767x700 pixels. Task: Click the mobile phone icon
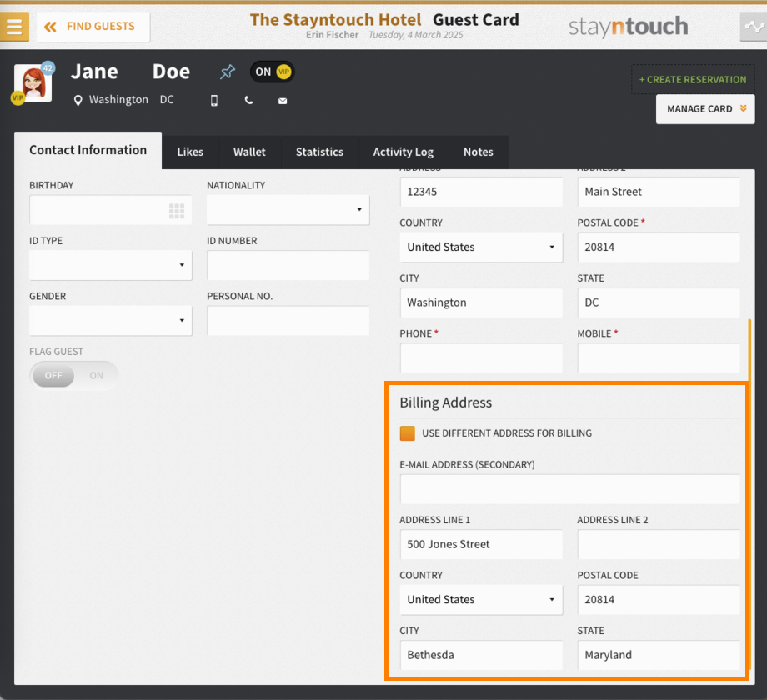click(213, 101)
